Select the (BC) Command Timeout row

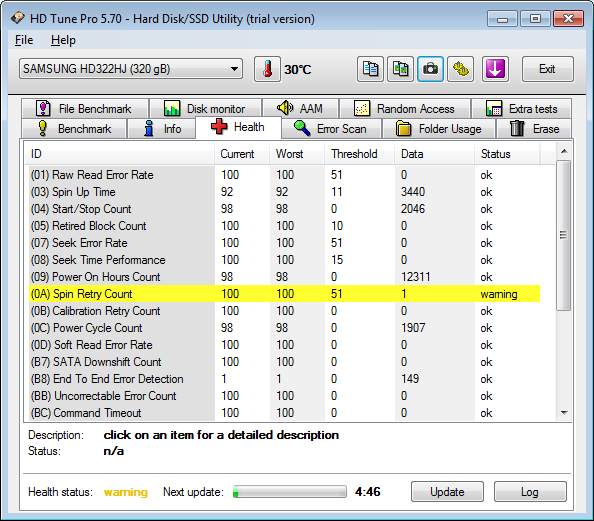point(284,413)
